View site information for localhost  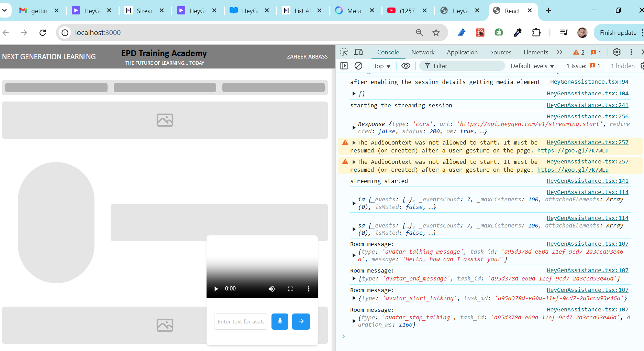click(65, 33)
